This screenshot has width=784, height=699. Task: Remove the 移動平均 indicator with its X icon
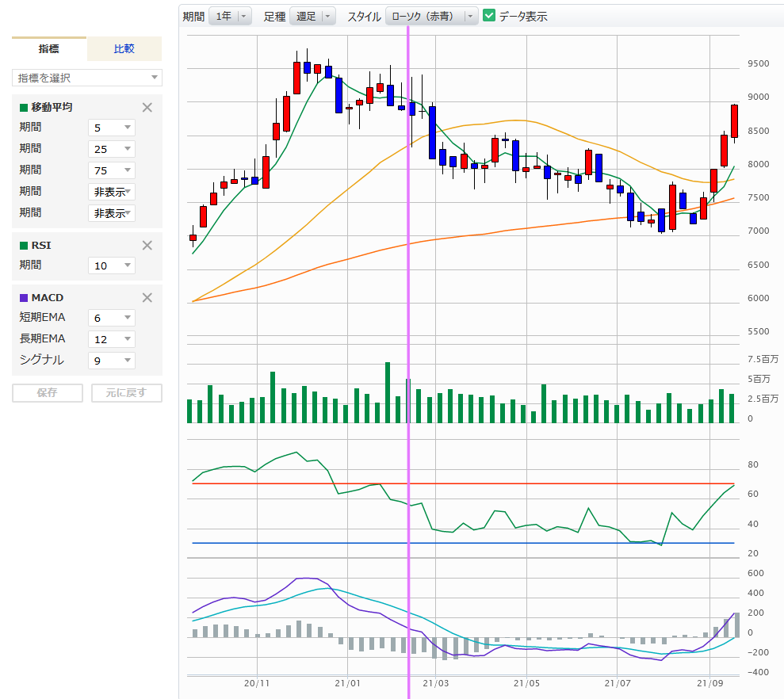point(147,108)
